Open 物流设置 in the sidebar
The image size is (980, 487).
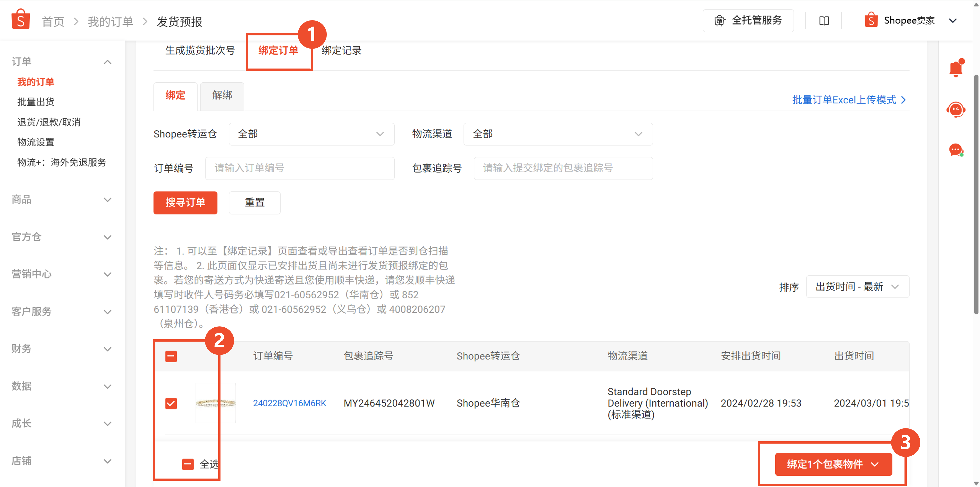[x=36, y=142]
